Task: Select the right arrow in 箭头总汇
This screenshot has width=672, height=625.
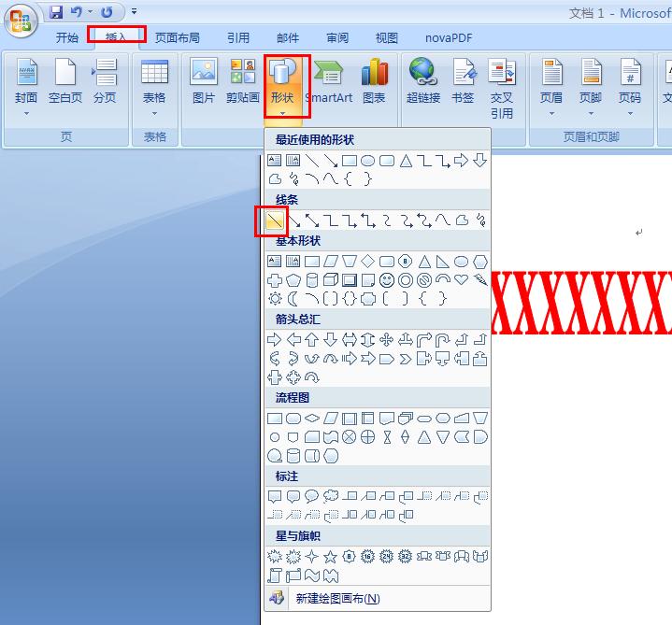Action: (274, 340)
